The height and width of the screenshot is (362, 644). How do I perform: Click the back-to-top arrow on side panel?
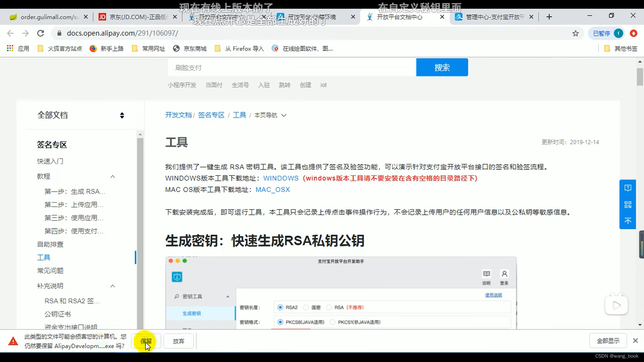pyautogui.click(x=628, y=221)
